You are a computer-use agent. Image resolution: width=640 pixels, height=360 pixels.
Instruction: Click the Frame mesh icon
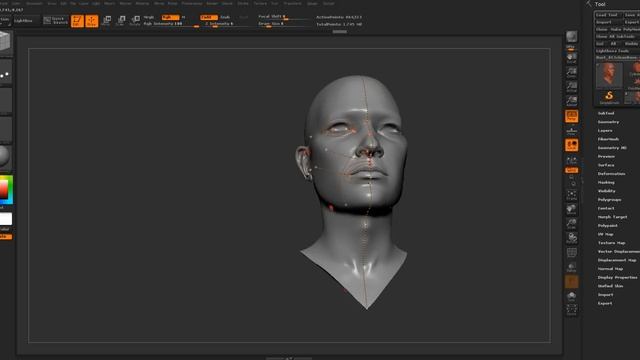[571, 196]
